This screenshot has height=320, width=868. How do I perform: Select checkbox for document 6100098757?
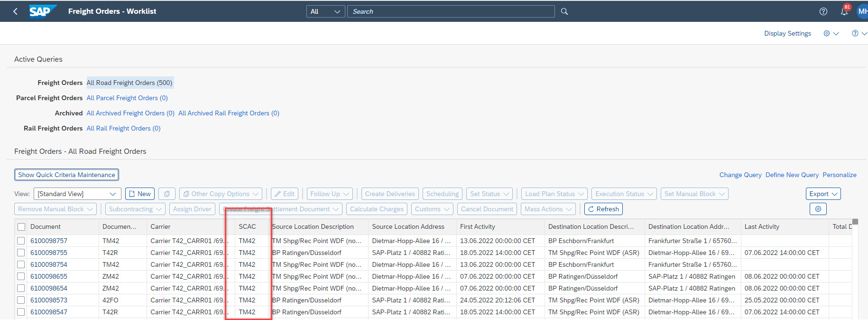coord(21,241)
